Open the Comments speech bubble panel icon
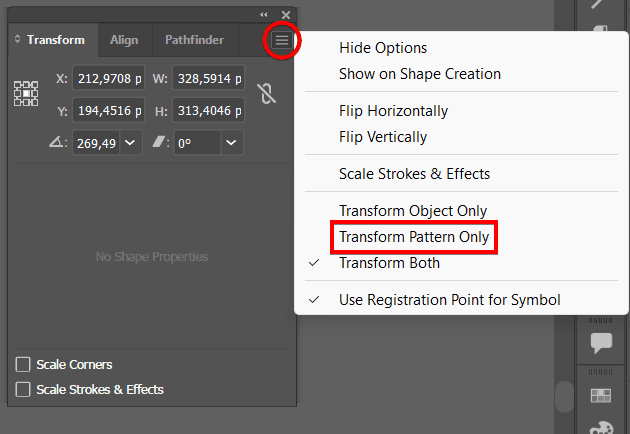The height and width of the screenshot is (434, 630). 601,343
